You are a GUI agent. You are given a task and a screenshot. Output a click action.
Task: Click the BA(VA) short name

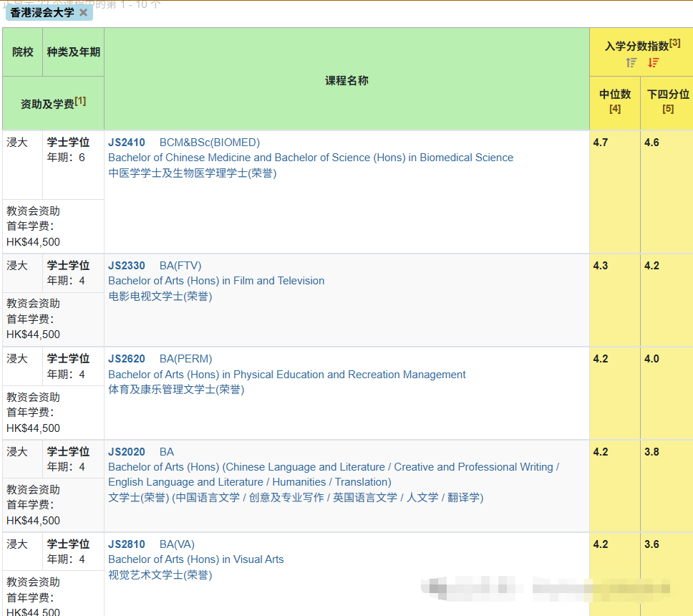coord(177,544)
